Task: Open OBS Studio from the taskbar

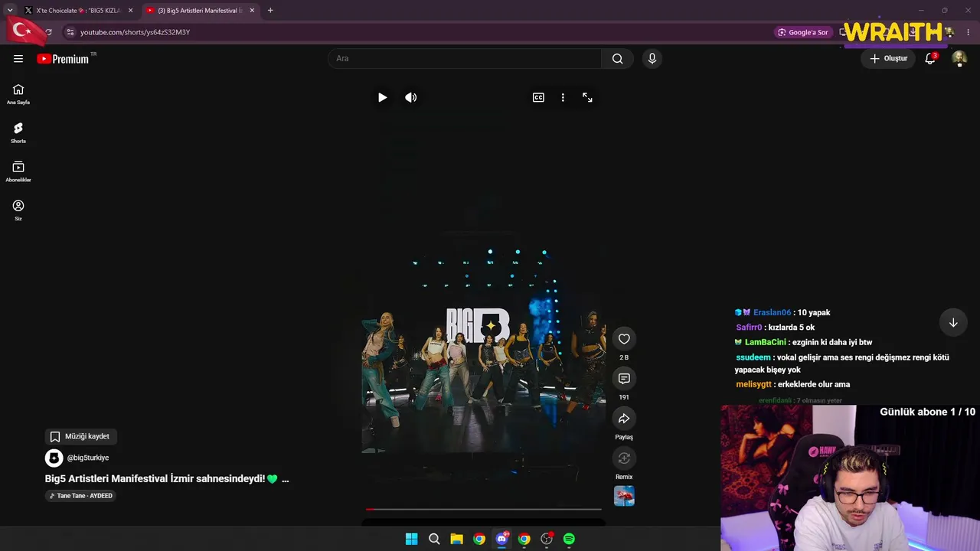Action: [x=547, y=539]
